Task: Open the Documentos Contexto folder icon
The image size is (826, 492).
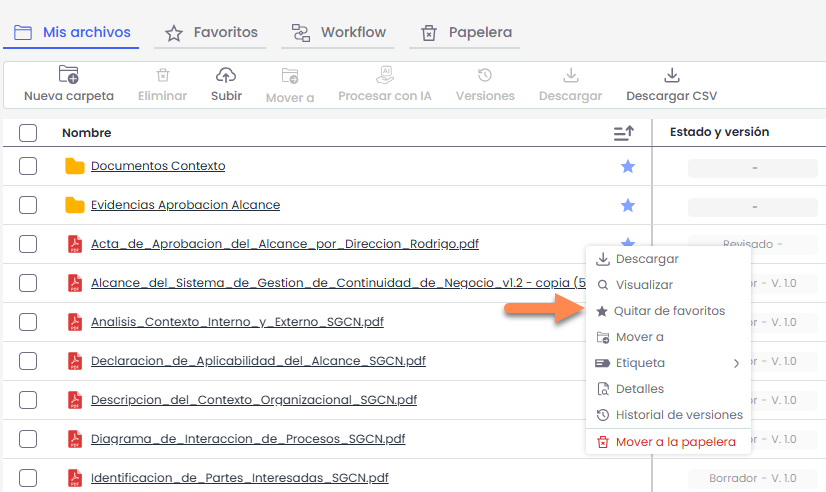Action: click(x=75, y=167)
